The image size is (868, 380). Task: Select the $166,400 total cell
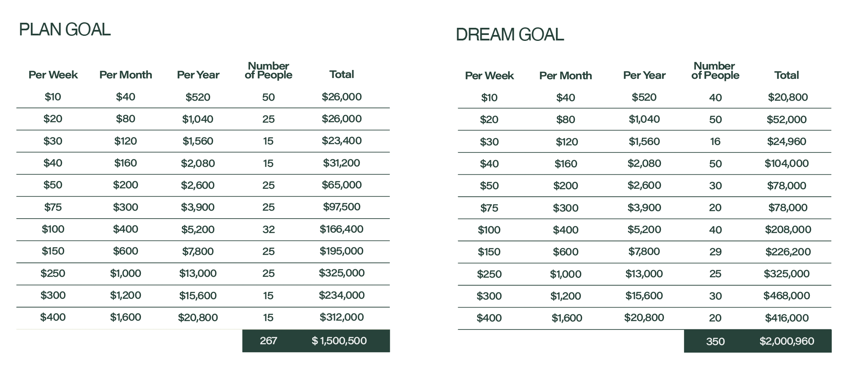tap(341, 229)
